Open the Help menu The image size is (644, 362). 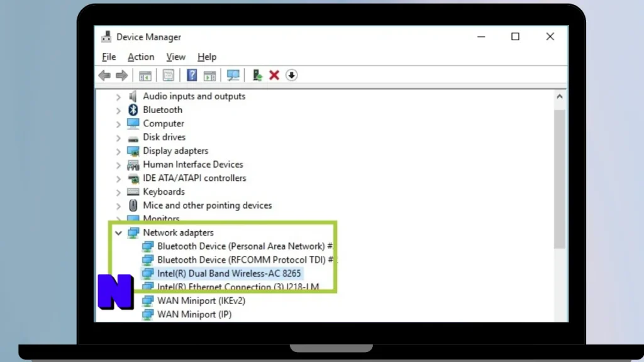[206, 57]
